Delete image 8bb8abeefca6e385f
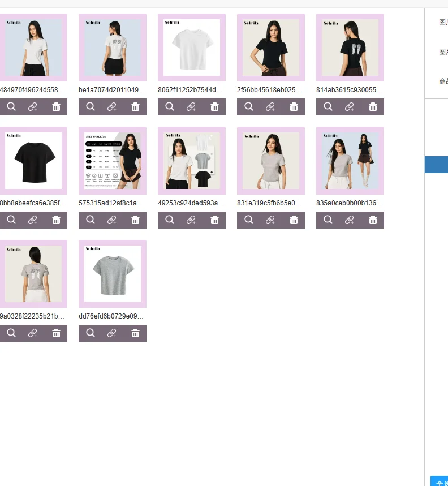The width and height of the screenshot is (448, 486). (56, 220)
